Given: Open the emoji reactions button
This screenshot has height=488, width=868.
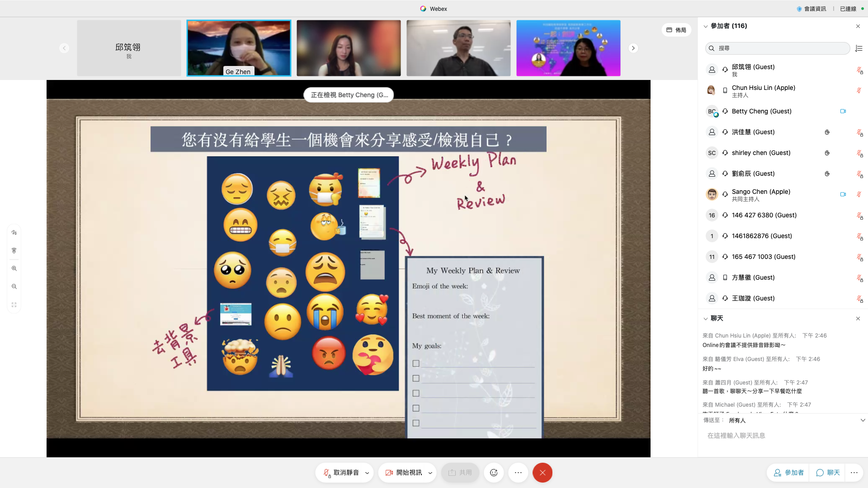Looking at the screenshot, I should pyautogui.click(x=494, y=473).
